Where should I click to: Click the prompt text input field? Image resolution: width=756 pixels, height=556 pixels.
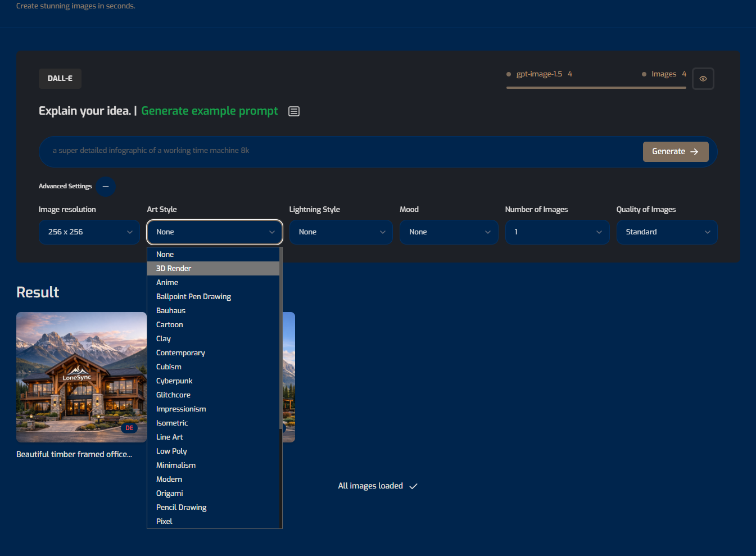pos(337,151)
